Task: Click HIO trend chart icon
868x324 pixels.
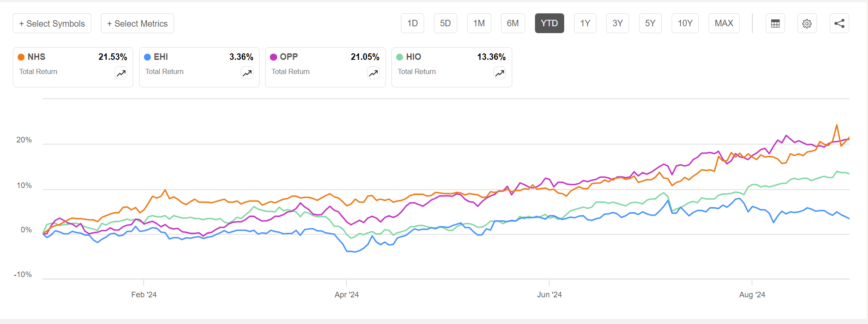Action: pyautogui.click(x=499, y=74)
